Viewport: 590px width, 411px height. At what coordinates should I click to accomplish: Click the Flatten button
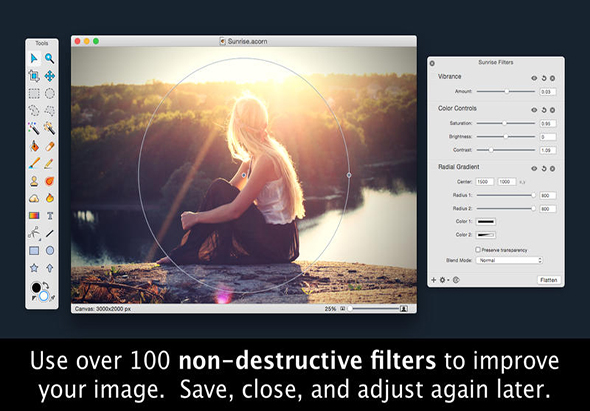tap(549, 280)
